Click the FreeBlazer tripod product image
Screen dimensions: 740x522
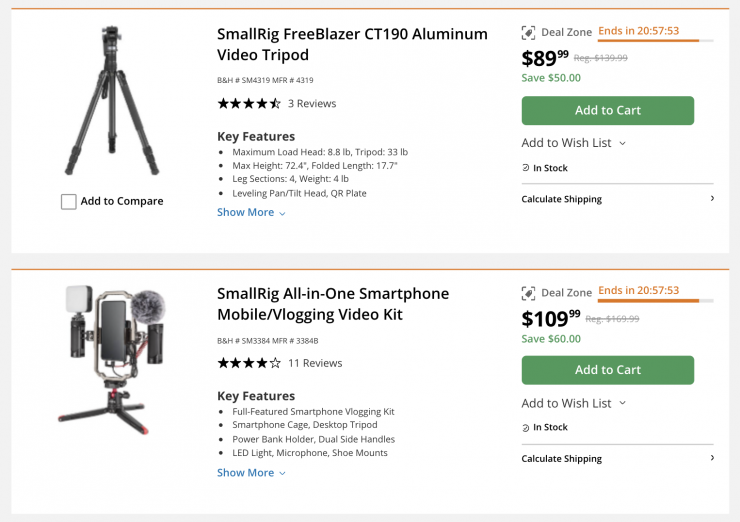[112, 102]
